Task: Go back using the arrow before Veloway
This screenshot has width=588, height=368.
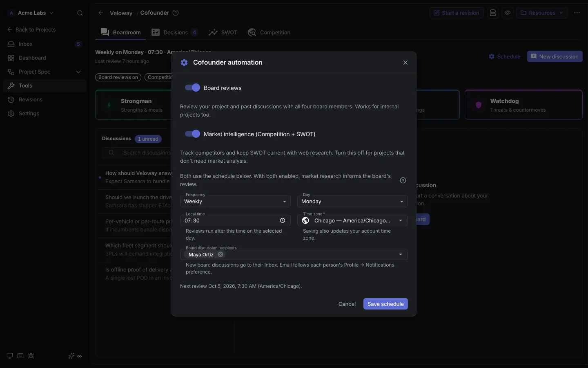Action: pyautogui.click(x=101, y=13)
